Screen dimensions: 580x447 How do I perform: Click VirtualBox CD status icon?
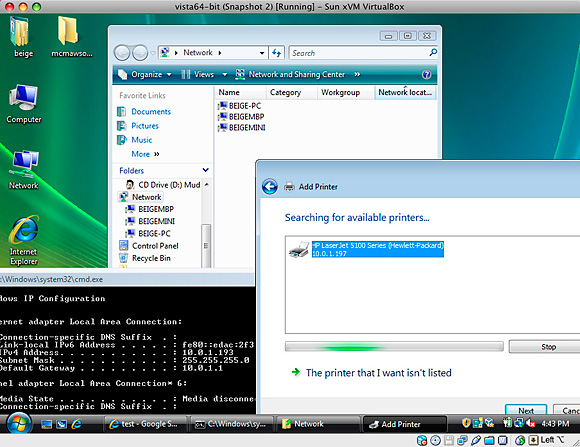pos(435,440)
